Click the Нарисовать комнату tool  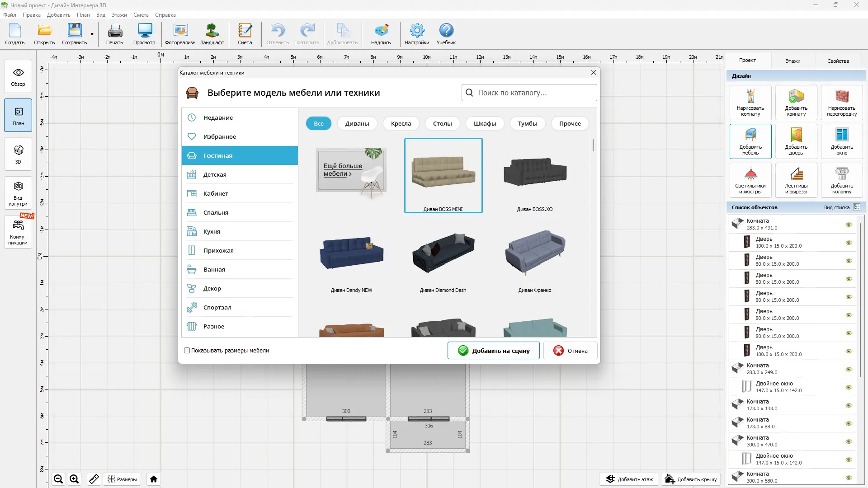click(750, 102)
